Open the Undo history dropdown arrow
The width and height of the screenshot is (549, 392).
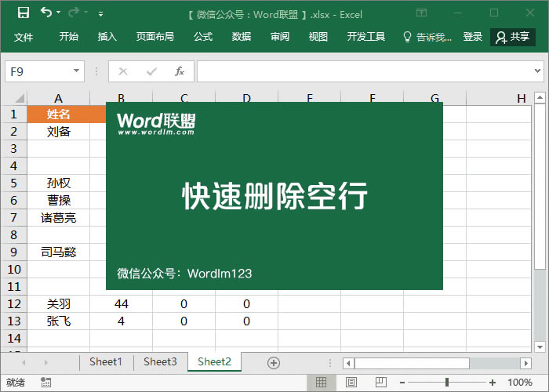coord(60,14)
